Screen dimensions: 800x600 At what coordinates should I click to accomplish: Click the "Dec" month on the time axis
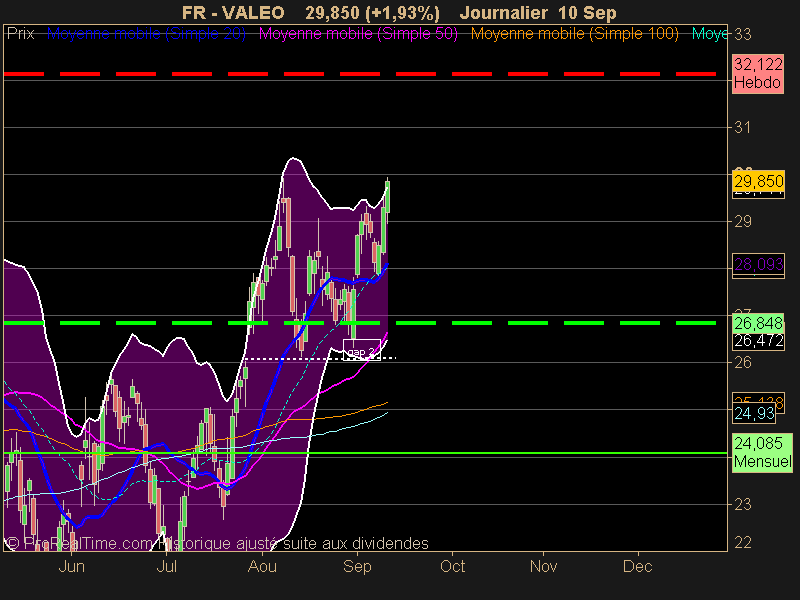point(638,566)
